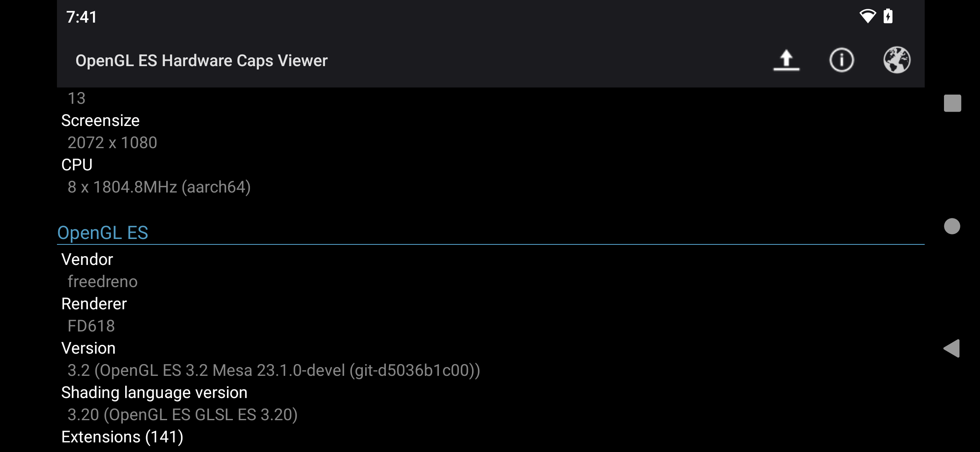Viewport: 980px width, 452px height.
Task: Select the 2072 x 1080 value
Action: click(112, 143)
